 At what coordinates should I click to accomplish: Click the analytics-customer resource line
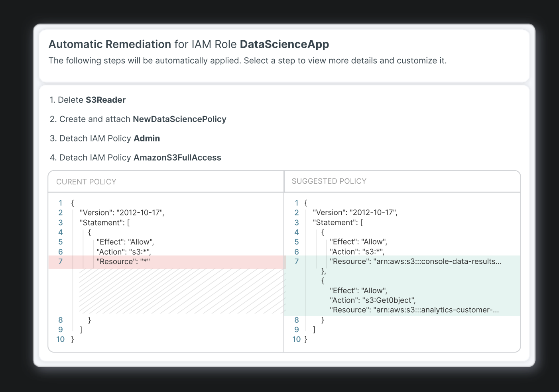click(414, 310)
